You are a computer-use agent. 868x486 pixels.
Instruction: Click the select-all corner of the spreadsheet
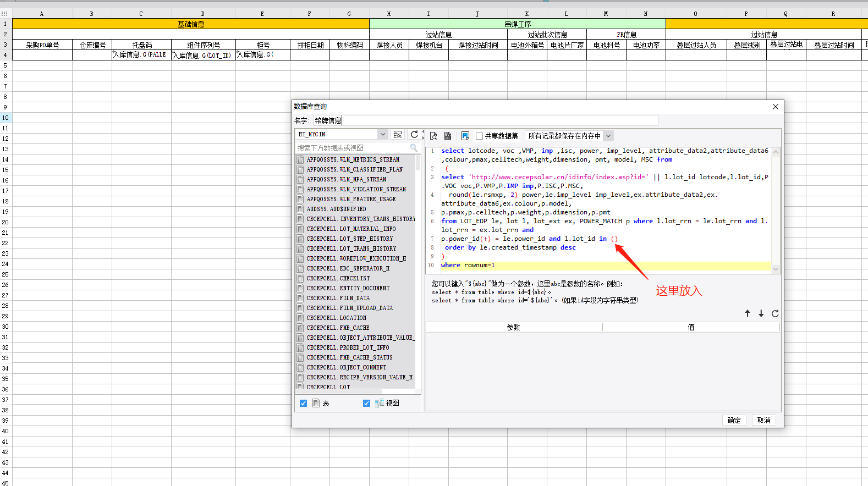pyautogui.click(x=5, y=14)
